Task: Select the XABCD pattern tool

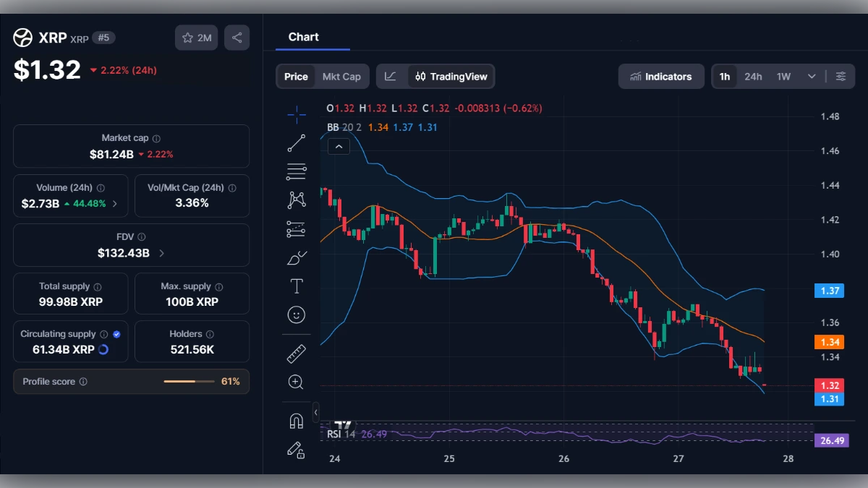Action: [x=297, y=200]
